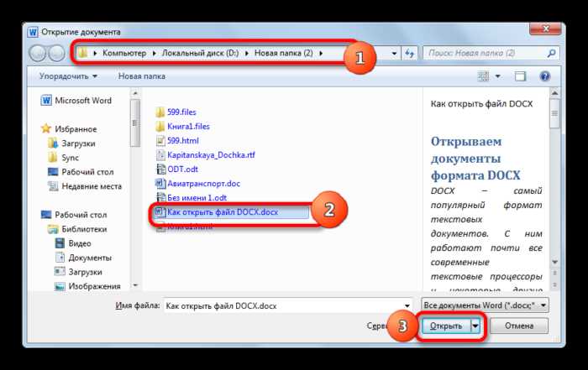Screen dimensions: 588x370
Task: Click the navigation pane scrollbar down arrow
Action: click(x=135, y=286)
